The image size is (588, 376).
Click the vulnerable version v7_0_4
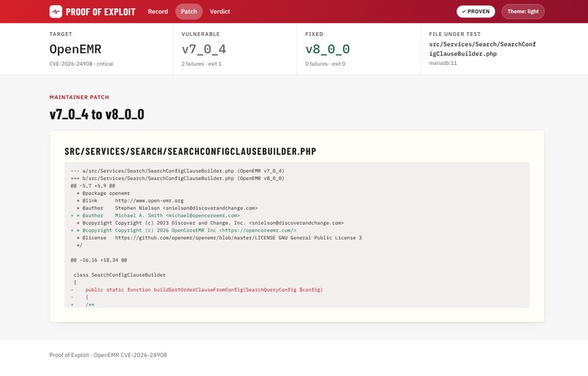tap(204, 49)
